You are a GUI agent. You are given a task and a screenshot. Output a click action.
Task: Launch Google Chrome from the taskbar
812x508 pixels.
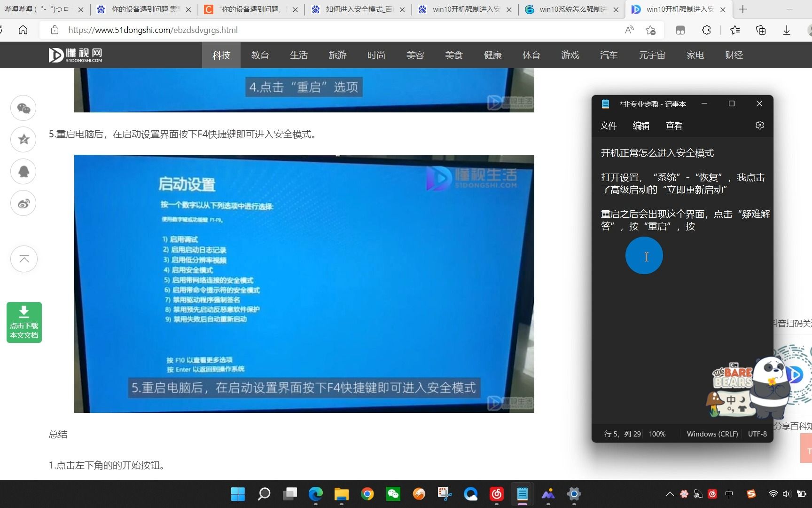[x=367, y=494]
